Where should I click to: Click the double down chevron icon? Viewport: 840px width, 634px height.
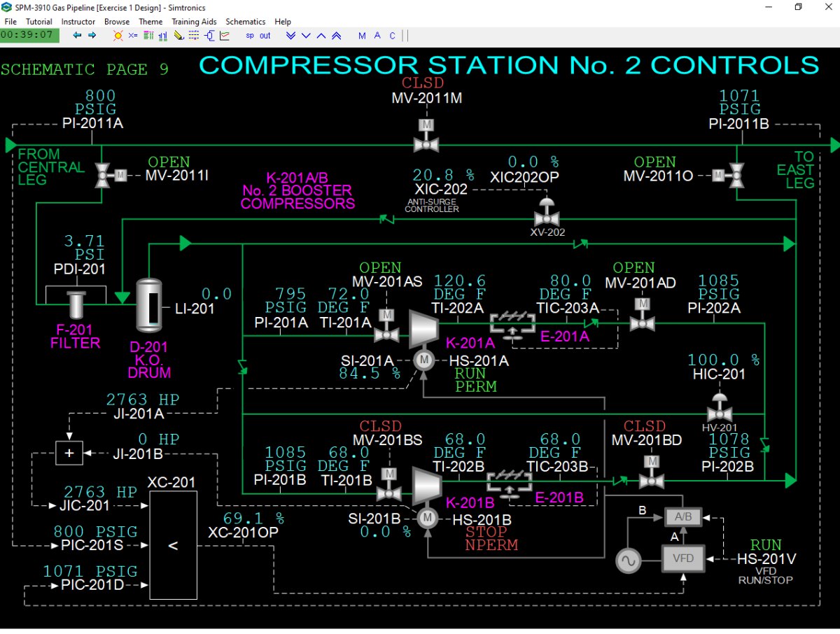click(291, 35)
